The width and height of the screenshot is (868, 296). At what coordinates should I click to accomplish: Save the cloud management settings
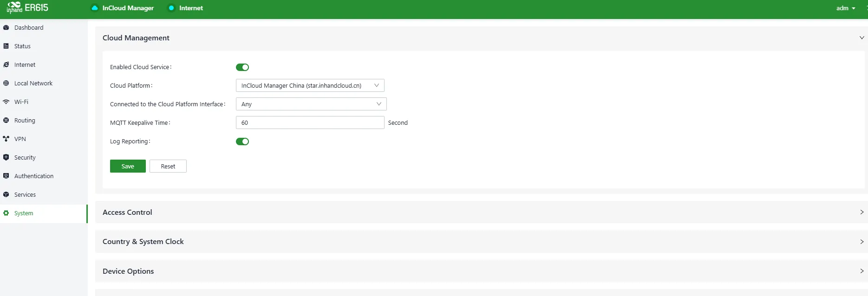[128, 166]
